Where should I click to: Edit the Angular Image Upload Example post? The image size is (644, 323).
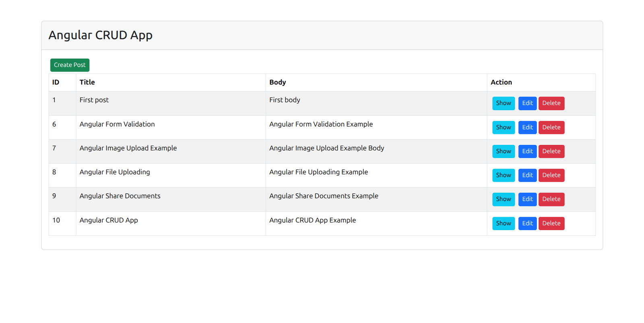527,151
